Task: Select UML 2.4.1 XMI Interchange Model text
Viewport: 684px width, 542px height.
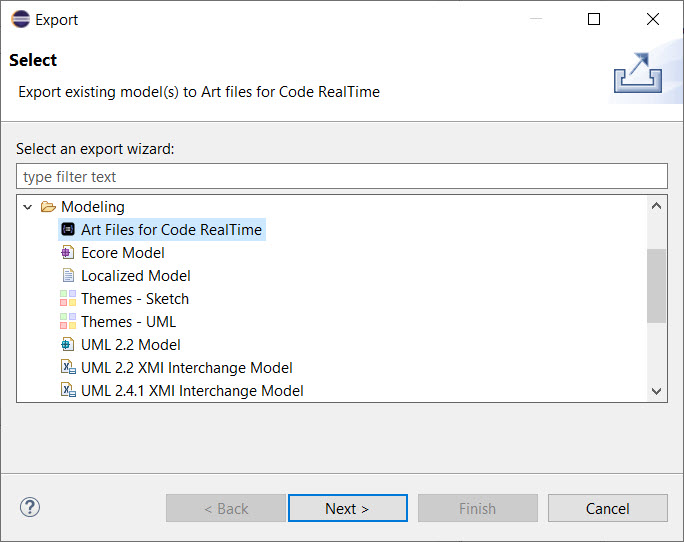Action: pyautogui.click(x=192, y=391)
